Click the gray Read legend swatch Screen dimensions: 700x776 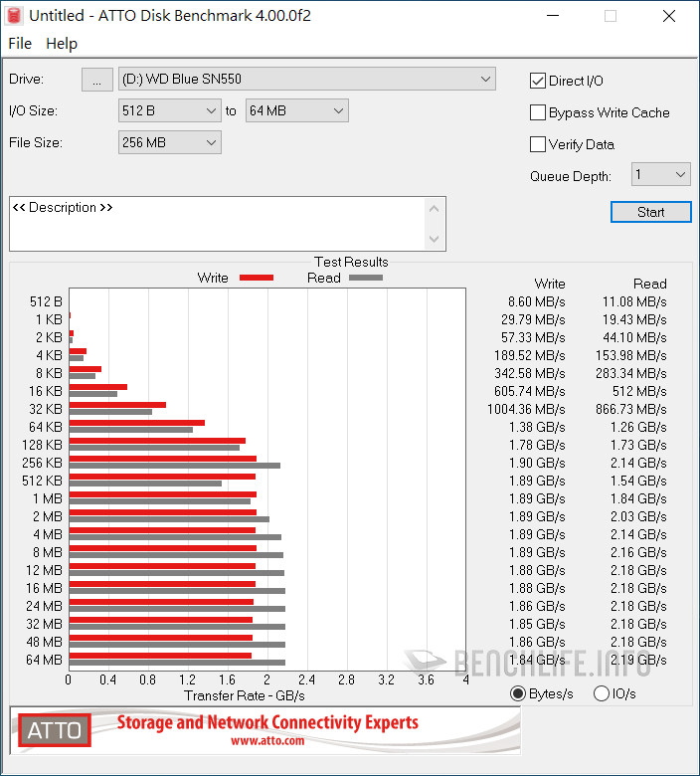click(x=366, y=278)
